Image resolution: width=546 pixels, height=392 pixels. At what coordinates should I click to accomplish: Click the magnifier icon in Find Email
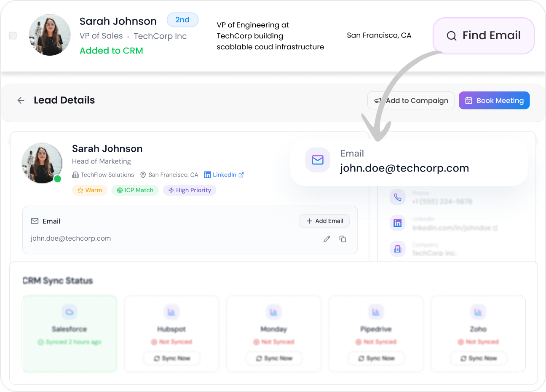point(452,36)
